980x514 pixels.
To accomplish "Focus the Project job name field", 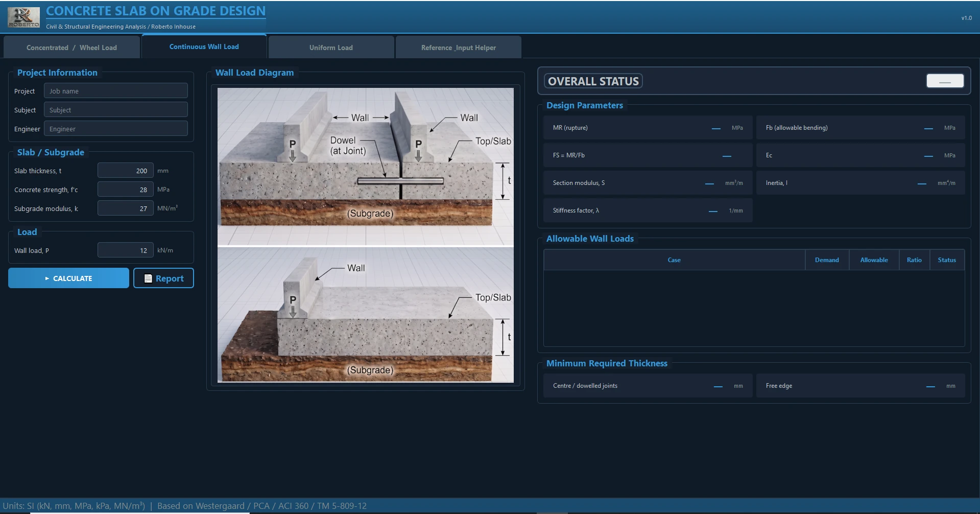I will [x=116, y=91].
